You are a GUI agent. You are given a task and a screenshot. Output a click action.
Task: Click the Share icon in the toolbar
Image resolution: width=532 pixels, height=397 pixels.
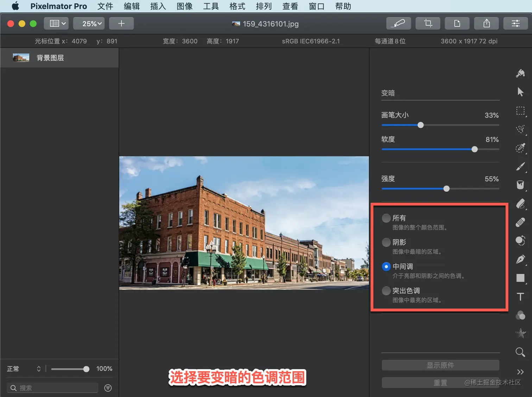[486, 24]
